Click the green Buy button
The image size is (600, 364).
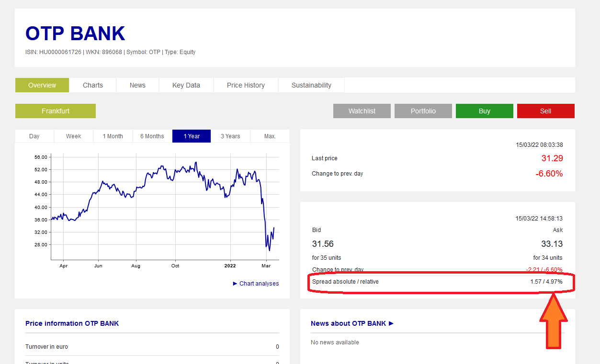485,111
